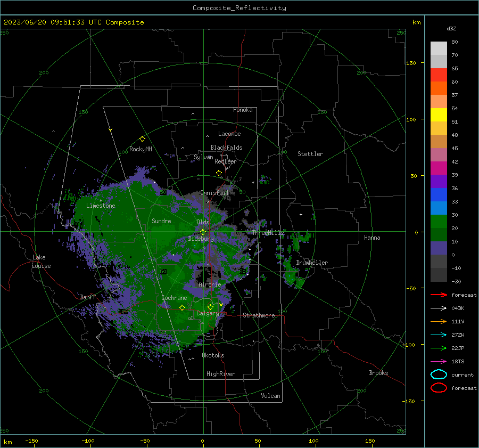Pick the red 60-65 dBZ color swatch
The image size is (479, 448).
pos(439,75)
